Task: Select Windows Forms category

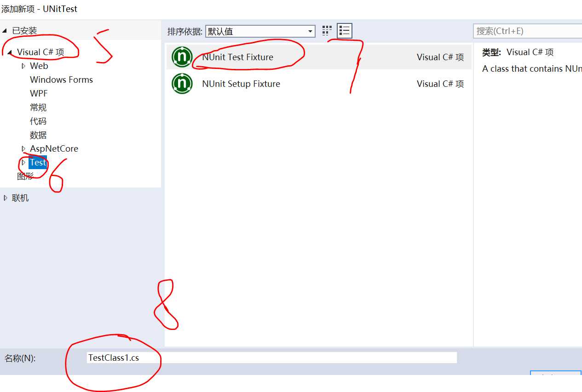Action: [61, 80]
